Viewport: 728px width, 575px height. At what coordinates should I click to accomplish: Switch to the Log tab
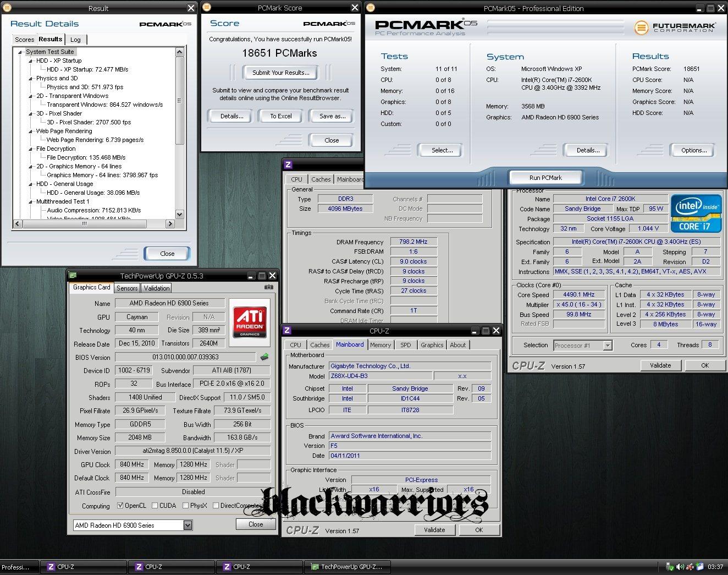pyautogui.click(x=75, y=40)
